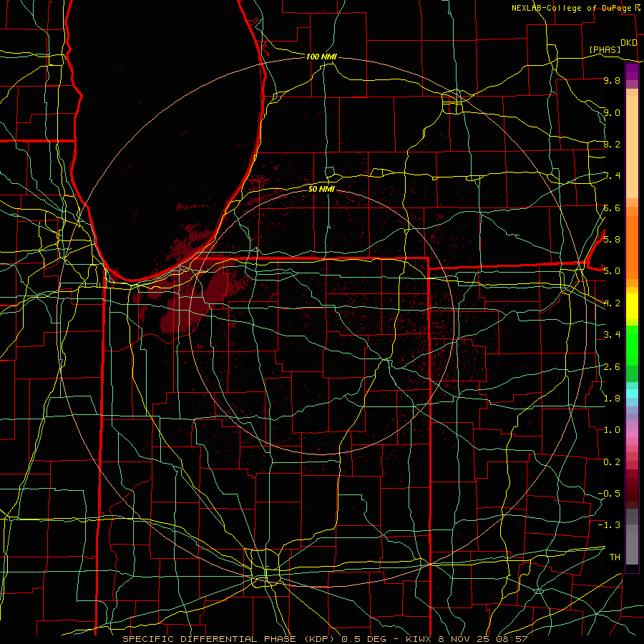The height and width of the screenshot is (644, 644).
Task: Select the 6.6 value on the scale
Action: 612,208
